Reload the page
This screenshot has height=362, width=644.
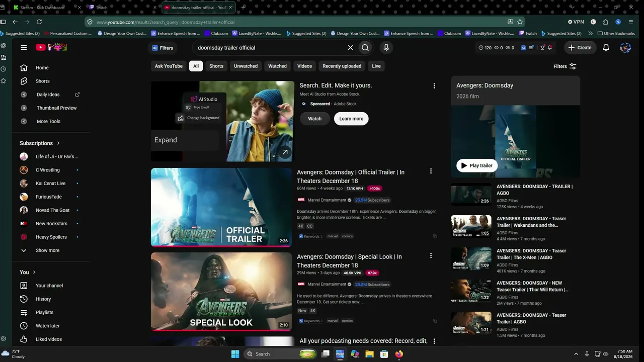39,22
